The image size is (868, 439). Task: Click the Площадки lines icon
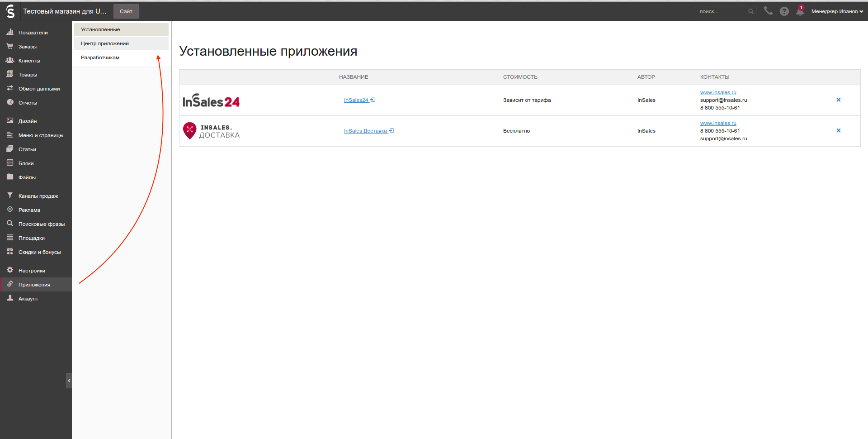(x=10, y=238)
